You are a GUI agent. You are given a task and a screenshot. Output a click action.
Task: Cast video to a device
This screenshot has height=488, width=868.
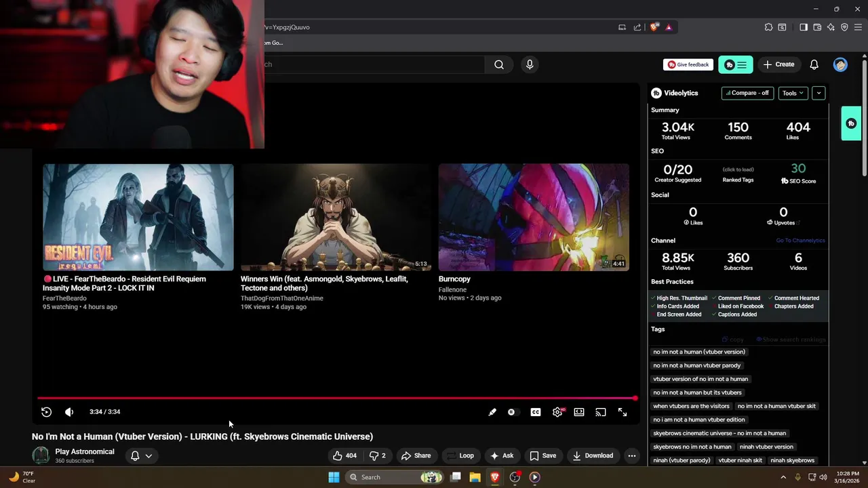tap(601, 412)
